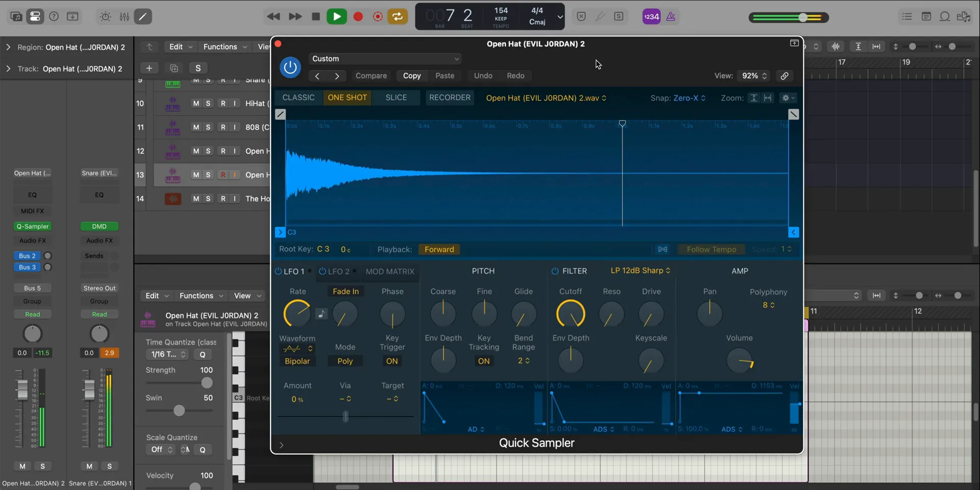Screen dimensions: 980x490
Task: Open the Loop Browser icon
Action: tap(945, 16)
